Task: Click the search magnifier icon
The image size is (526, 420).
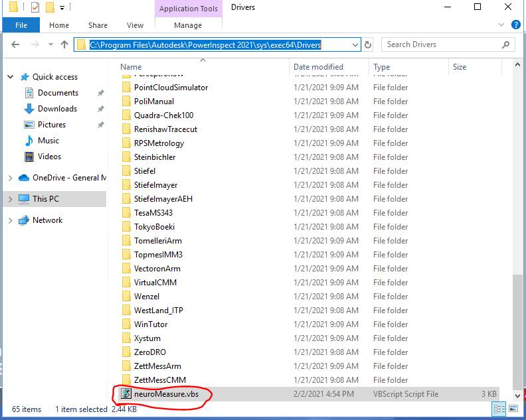Action: click(505, 44)
